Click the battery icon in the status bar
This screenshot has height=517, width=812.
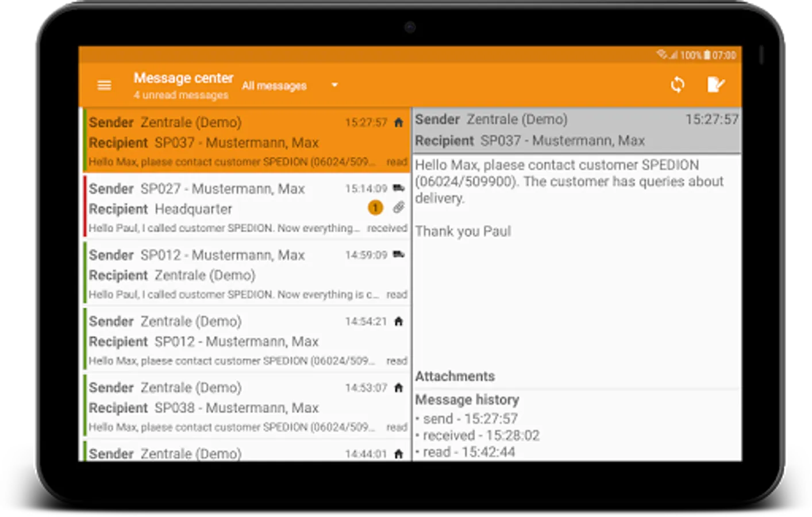707,55
